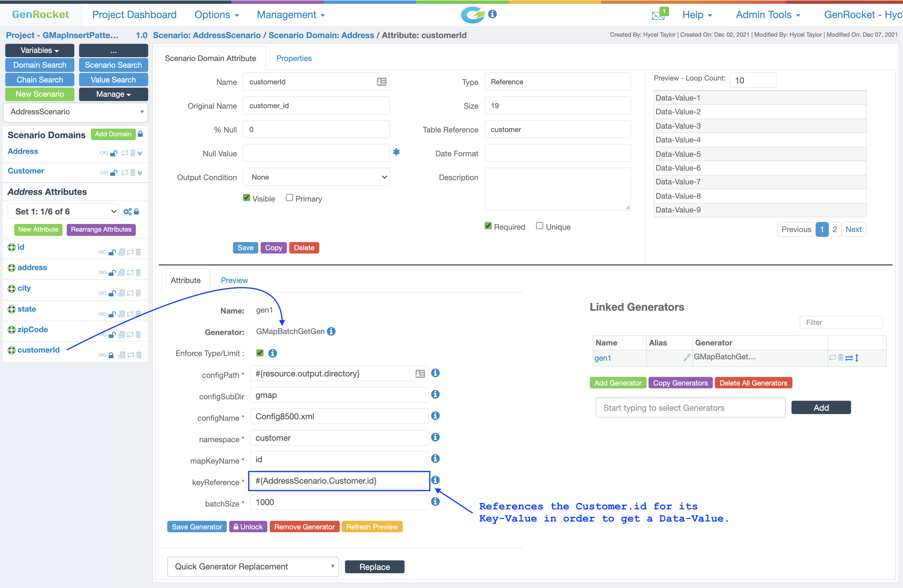903x588 pixels.
Task: Click the blue asterisk beside Null Value
Action: pos(396,152)
